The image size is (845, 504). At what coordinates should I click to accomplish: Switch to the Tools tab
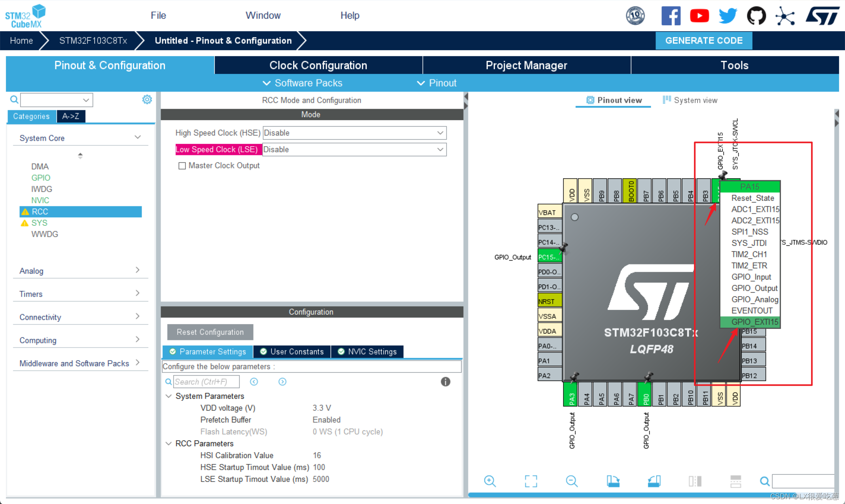click(x=735, y=65)
